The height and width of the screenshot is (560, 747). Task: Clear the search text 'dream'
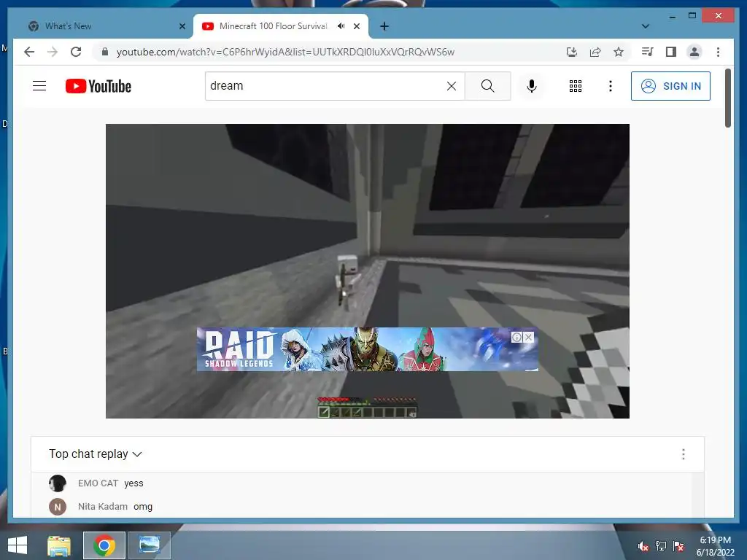point(451,86)
